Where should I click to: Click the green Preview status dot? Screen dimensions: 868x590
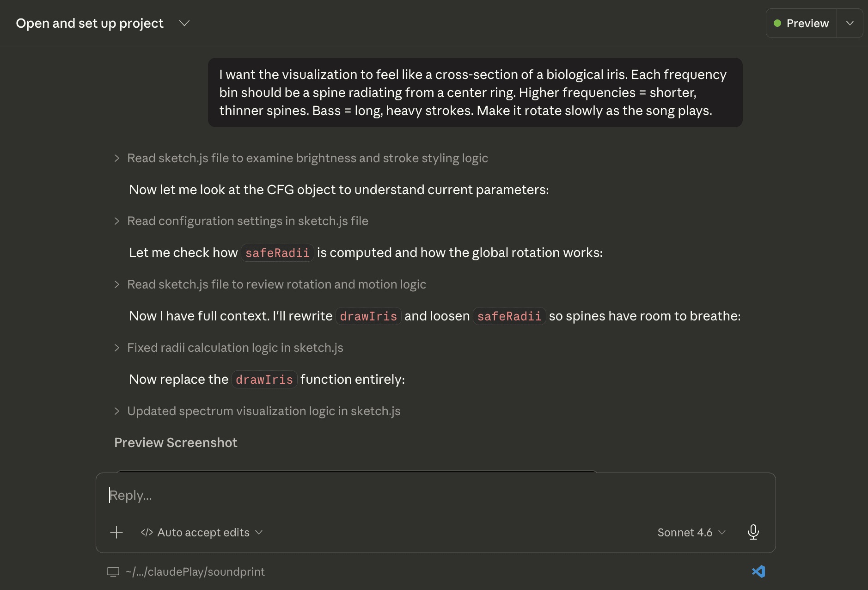pyautogui.click(x=777, y=23)
